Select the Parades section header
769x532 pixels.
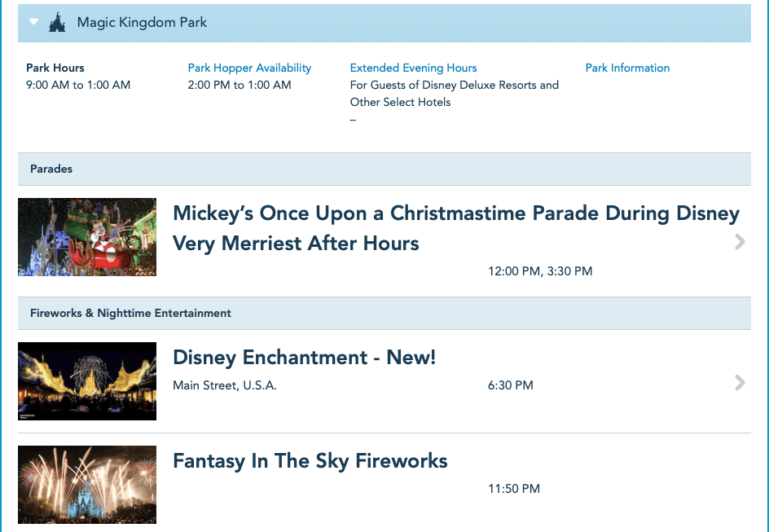coord(51,169)
